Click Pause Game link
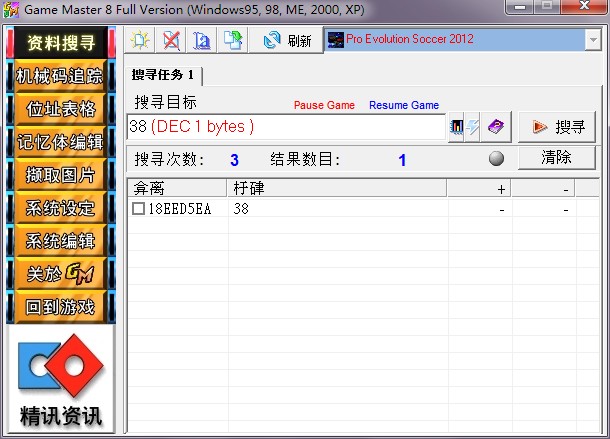 coord(324,105)
